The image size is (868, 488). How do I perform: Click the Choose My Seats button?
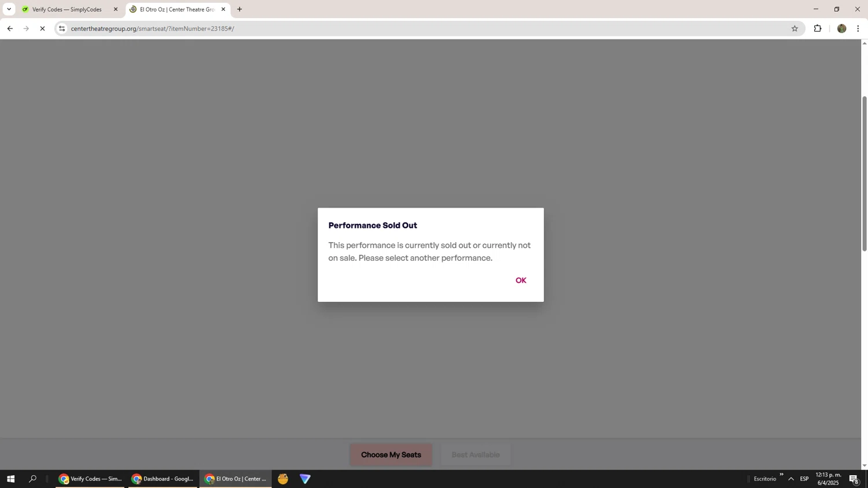pos(391,454)
